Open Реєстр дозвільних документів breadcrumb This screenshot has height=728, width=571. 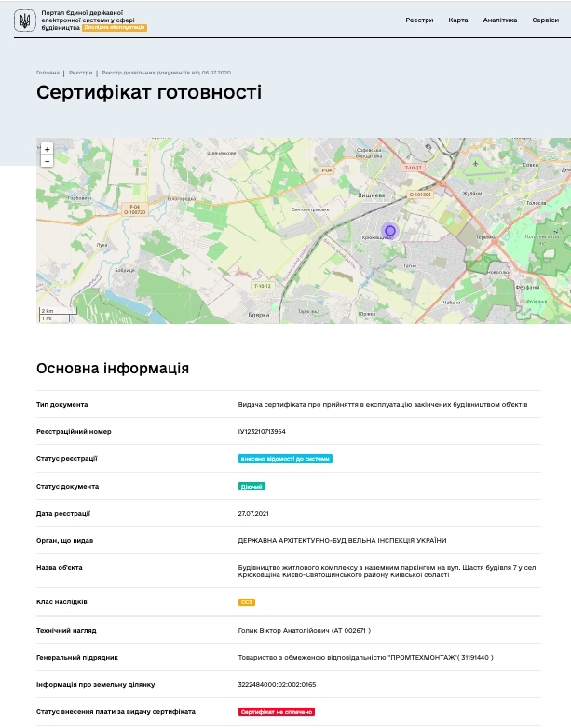click(x=167, y=73)
